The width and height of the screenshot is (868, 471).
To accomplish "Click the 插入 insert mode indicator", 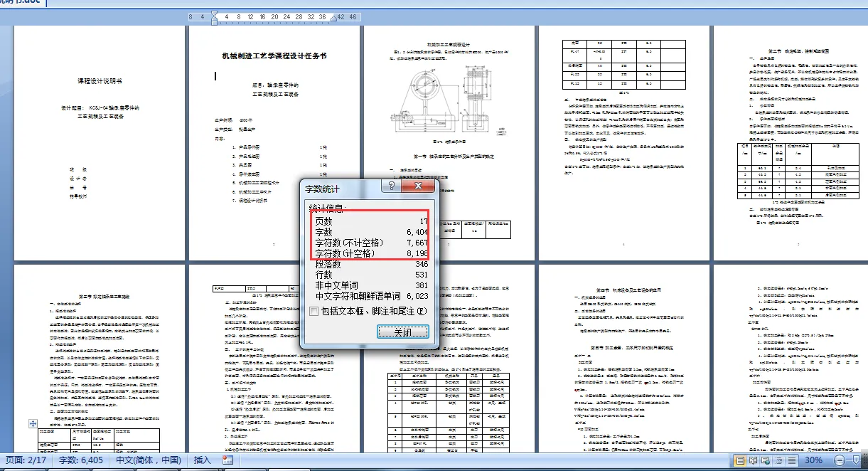I will click(x=203, y=460).
